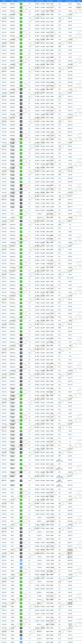Click the Moc silnika column header
Image resolution: width=82 pixels, height=644 pixels.
pos(50,1)
